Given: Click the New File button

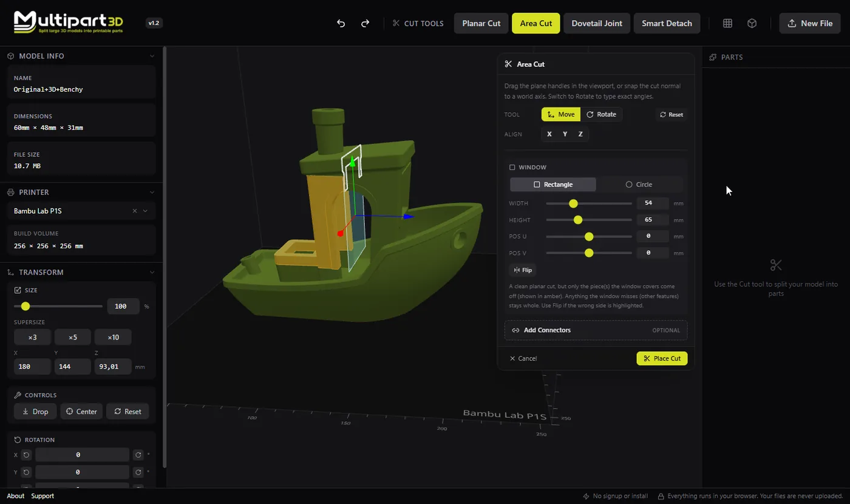Looking at the screenshot, I should point(810,23).
